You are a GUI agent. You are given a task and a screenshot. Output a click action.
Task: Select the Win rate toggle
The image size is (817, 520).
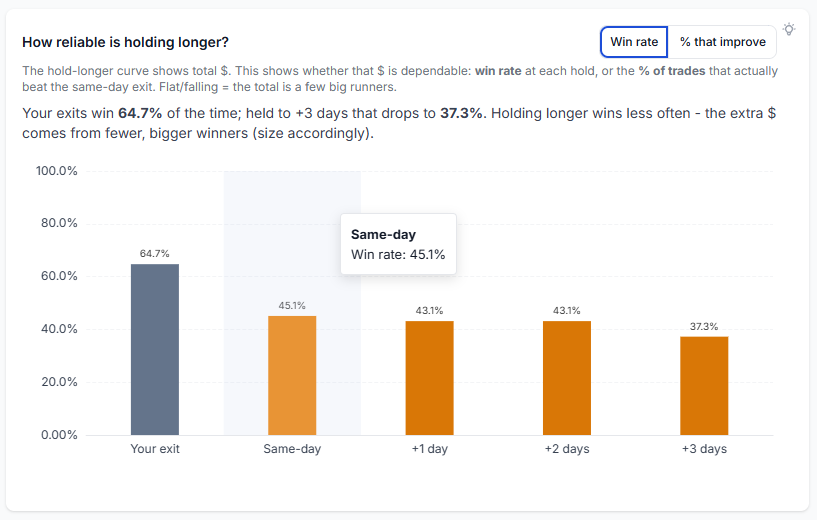pyautogui.click(x=634, y=42)
